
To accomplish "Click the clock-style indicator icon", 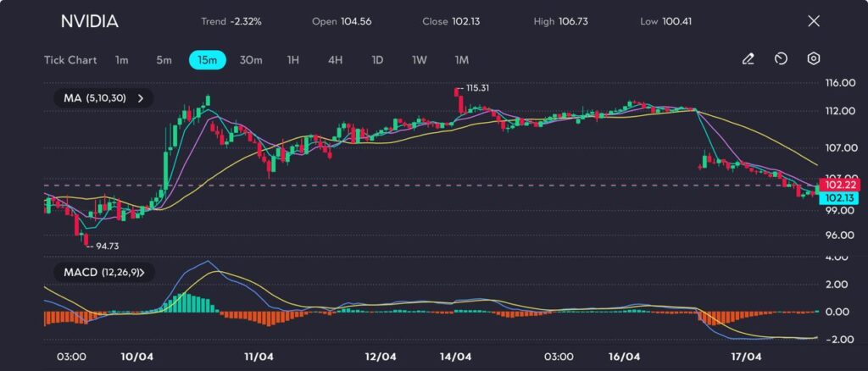I will [x=781, y=59].
